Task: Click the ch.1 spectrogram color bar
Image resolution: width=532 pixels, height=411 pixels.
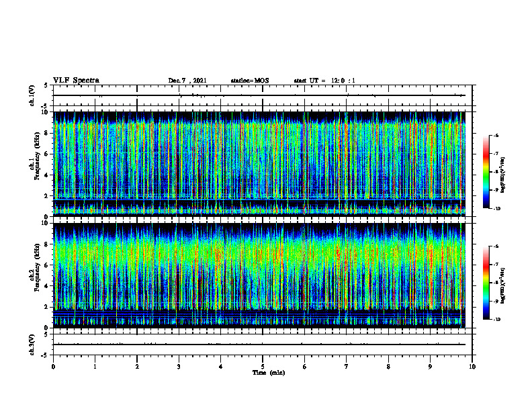Action: 486,172
